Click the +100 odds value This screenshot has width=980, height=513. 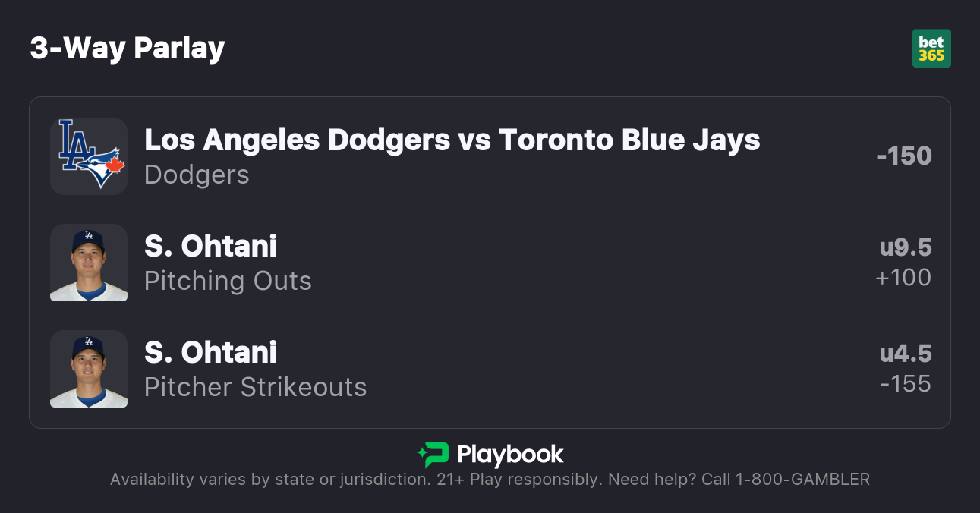click(903, 278)
